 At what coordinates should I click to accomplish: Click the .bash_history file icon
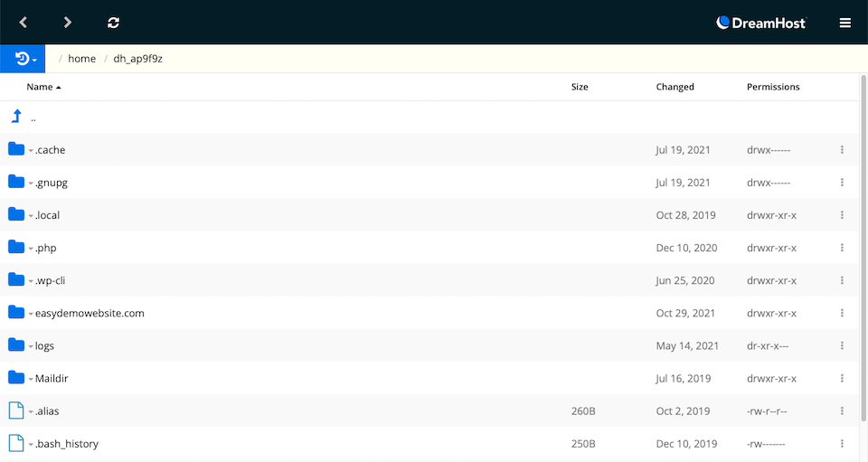[16, 443]
